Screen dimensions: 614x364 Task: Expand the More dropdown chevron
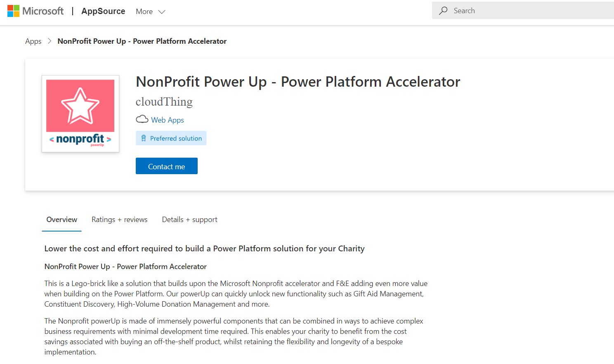click(162, 12)
